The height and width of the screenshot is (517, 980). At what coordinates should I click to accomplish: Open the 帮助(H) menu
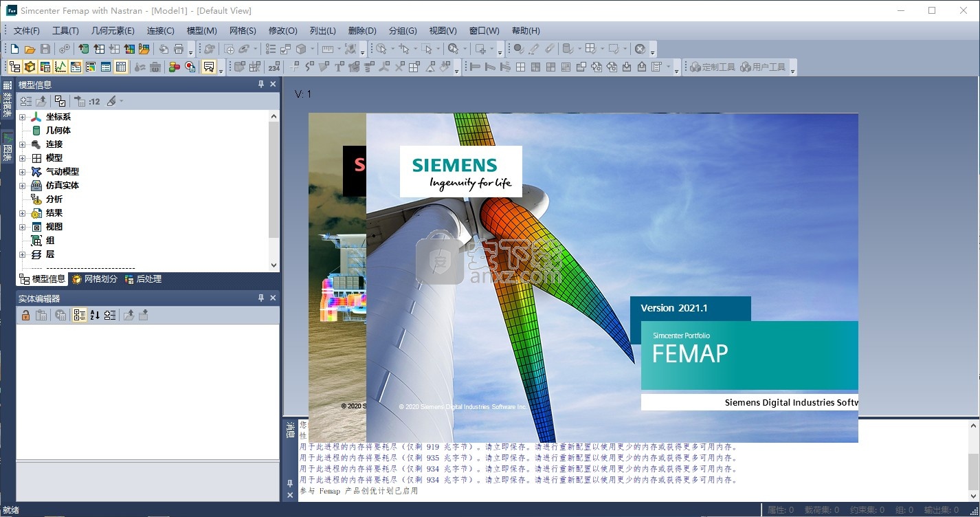point(526,31)
